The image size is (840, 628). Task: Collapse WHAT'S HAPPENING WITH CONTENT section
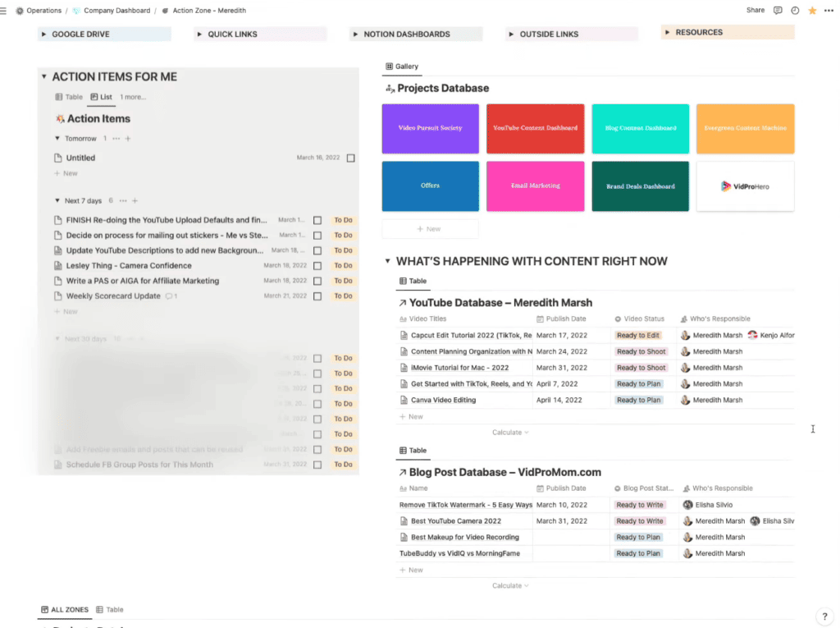click(387, 261)
